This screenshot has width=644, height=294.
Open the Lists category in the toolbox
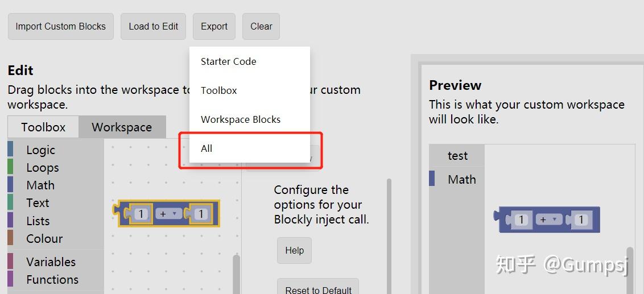pyautogui.click(x=38, y=221)
